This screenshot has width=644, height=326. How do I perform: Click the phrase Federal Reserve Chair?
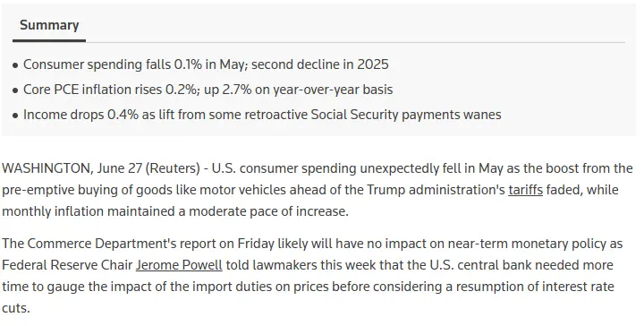(67, 265)
